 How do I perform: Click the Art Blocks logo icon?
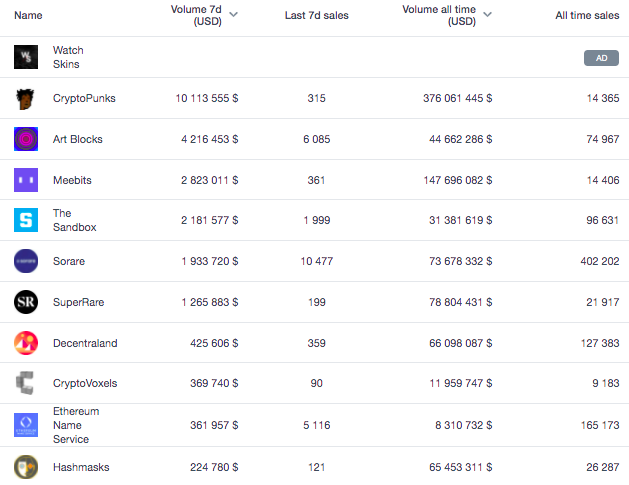26,139
